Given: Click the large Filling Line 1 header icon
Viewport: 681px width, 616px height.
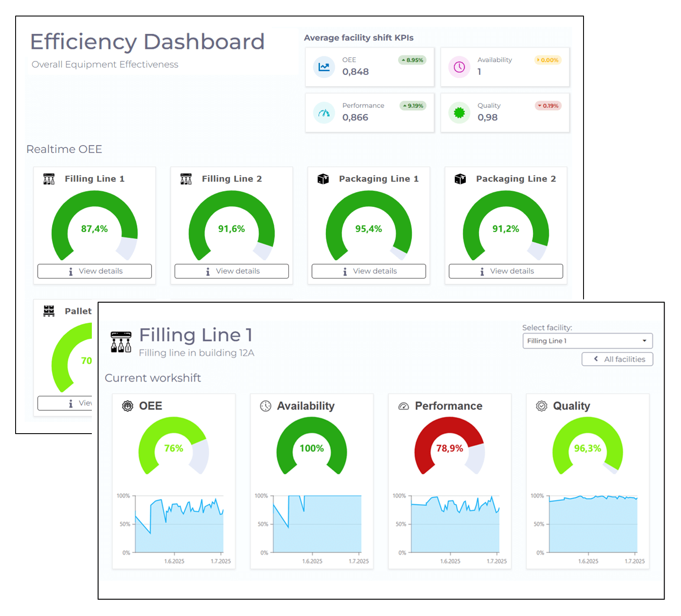Looking at the screenshot, I should click(x=121, y=342).
